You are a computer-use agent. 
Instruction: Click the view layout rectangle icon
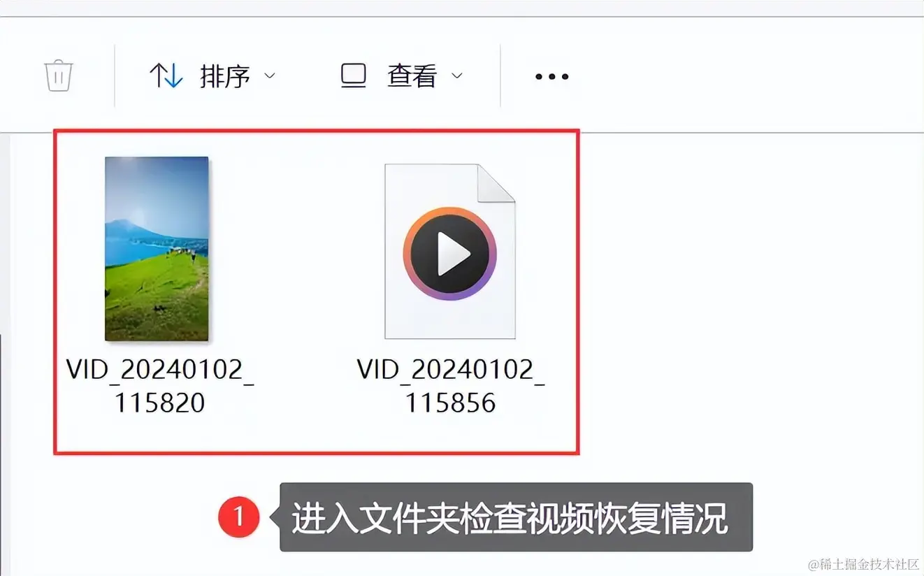[354, 75]
